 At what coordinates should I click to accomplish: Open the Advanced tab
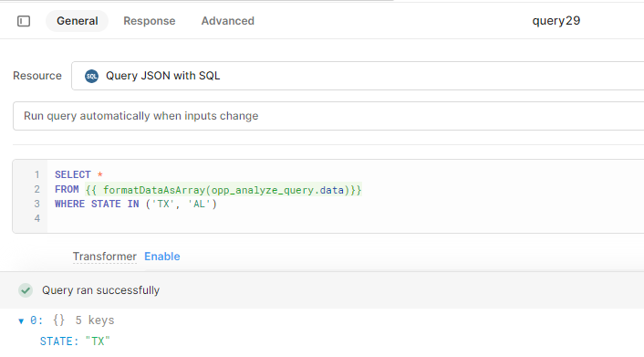click(x=227, y=21)
